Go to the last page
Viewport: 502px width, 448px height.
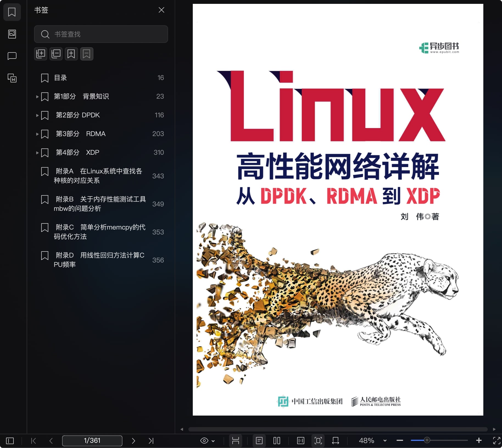click(x=151, y=441)
